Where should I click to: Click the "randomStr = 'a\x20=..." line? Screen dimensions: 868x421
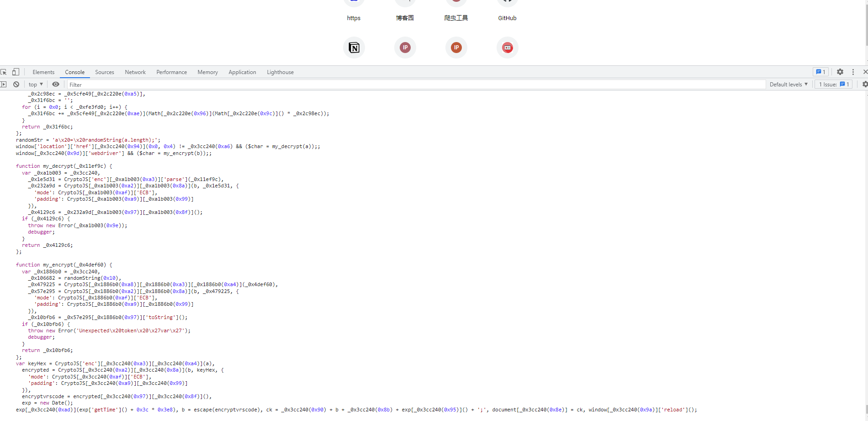tap(88, 140)
